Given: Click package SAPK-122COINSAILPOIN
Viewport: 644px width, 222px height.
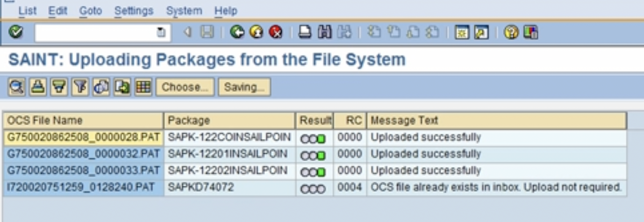Looking at the screenshot, I should tap(230, 138).
